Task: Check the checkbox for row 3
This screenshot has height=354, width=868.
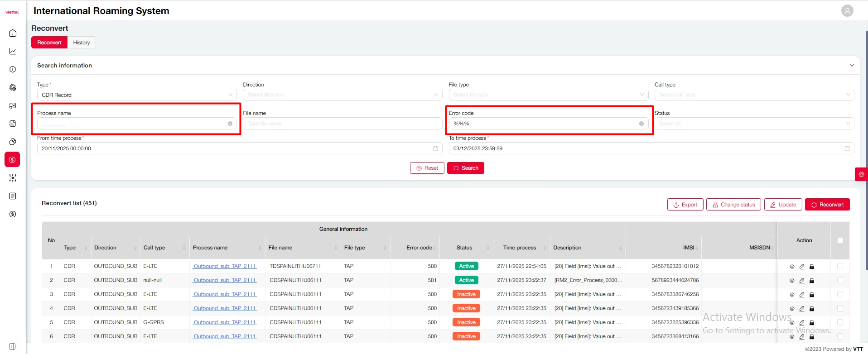Action: [x=840, y=294]
